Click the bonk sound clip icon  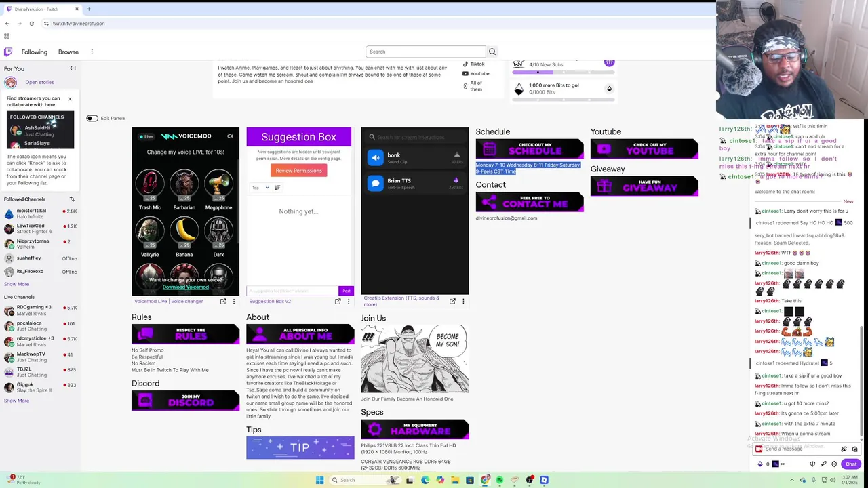(x=376, y=157)
